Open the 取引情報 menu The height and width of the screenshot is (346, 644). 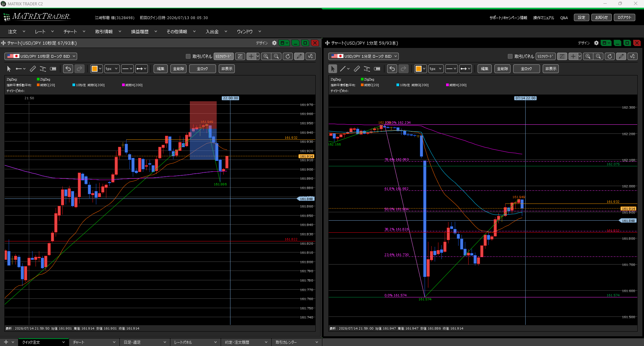click(x=108, y=32)
